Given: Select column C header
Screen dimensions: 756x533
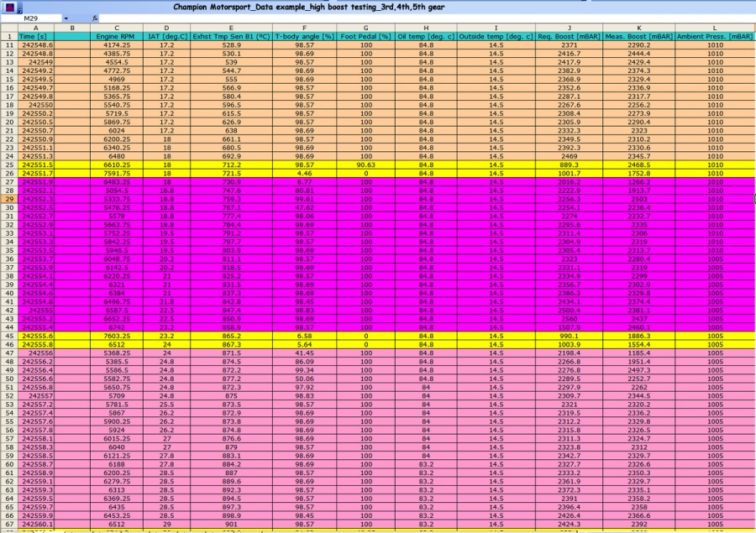Looking at the screenshot, I should 116,28.
